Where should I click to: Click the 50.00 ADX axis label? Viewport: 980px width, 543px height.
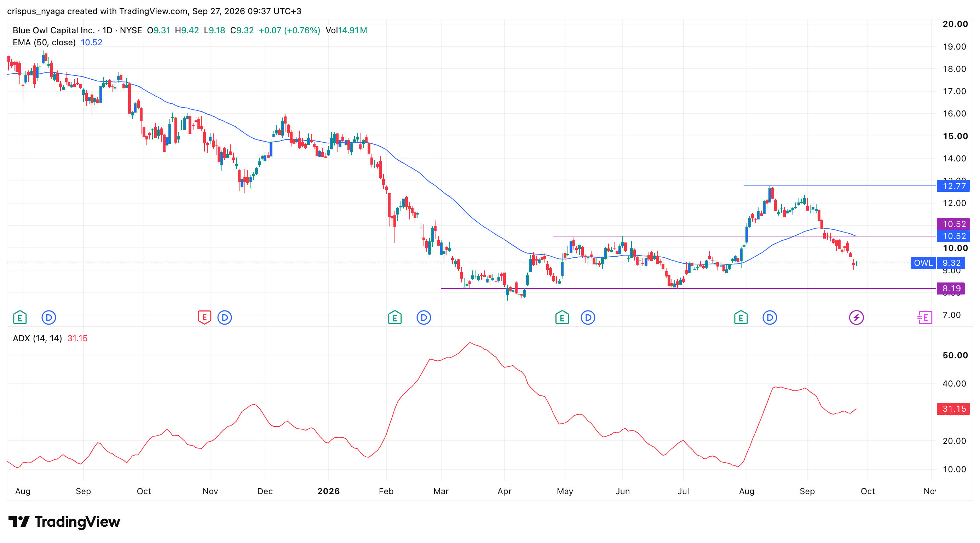pyautogui.click(x=955, y=355)
